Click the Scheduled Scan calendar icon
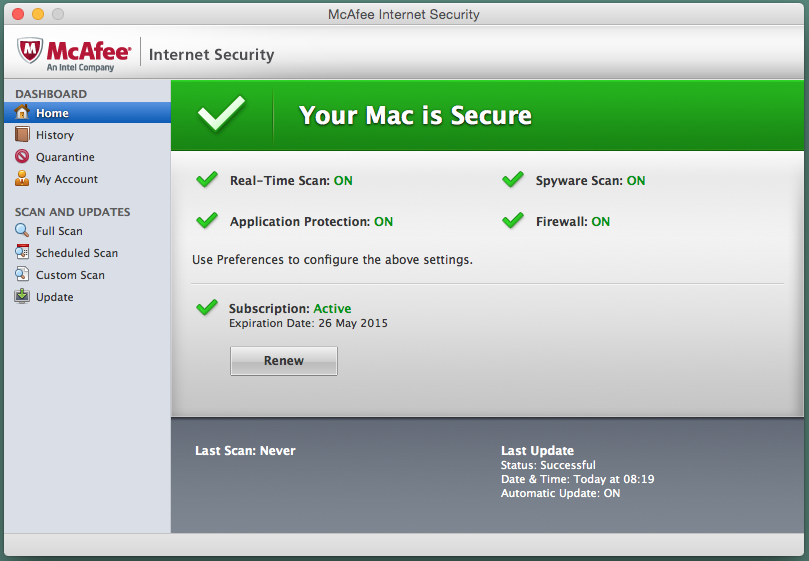809x561 pixels. [22, 253]
